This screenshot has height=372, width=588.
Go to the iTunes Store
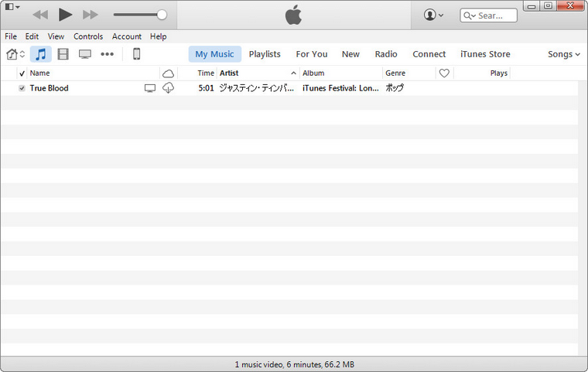(485, 54)
